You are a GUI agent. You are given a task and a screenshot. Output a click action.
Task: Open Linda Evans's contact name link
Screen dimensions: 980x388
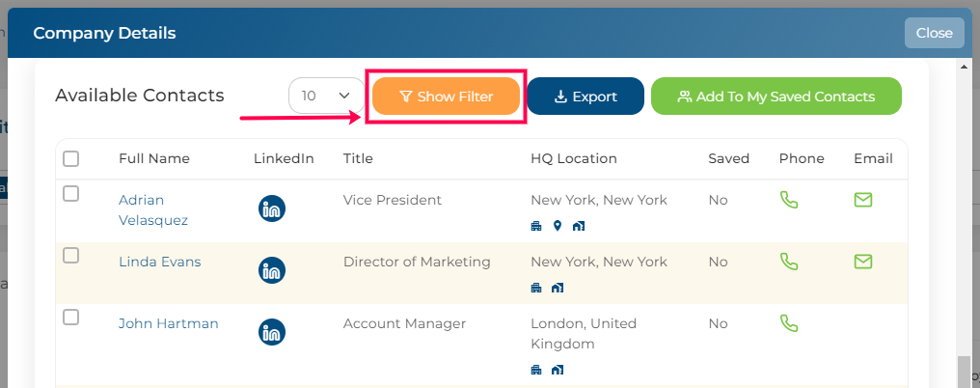click(x=160, y=262)
